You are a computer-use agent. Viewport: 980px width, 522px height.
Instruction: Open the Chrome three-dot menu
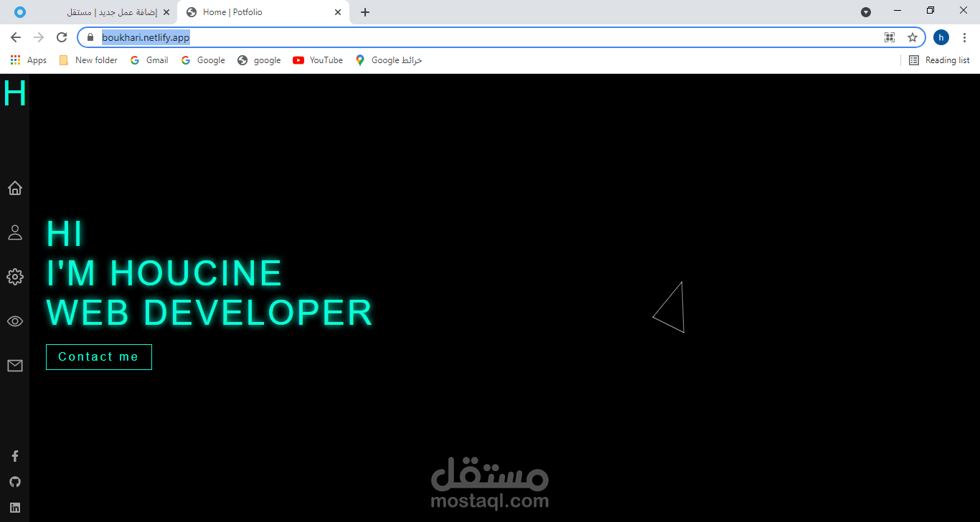tap(965, 37)
